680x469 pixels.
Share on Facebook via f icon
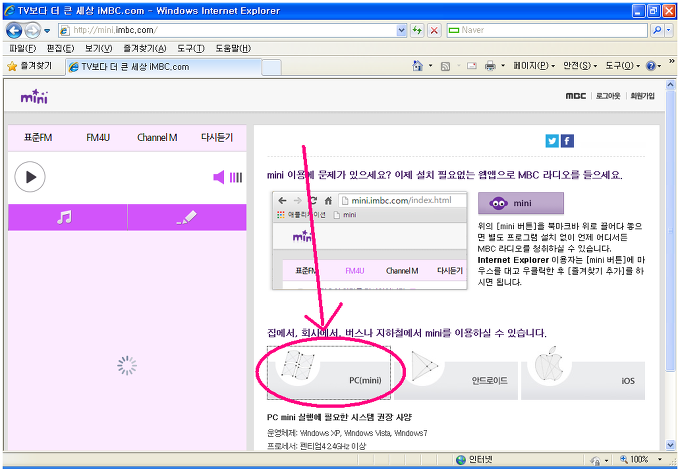point(567,141)
